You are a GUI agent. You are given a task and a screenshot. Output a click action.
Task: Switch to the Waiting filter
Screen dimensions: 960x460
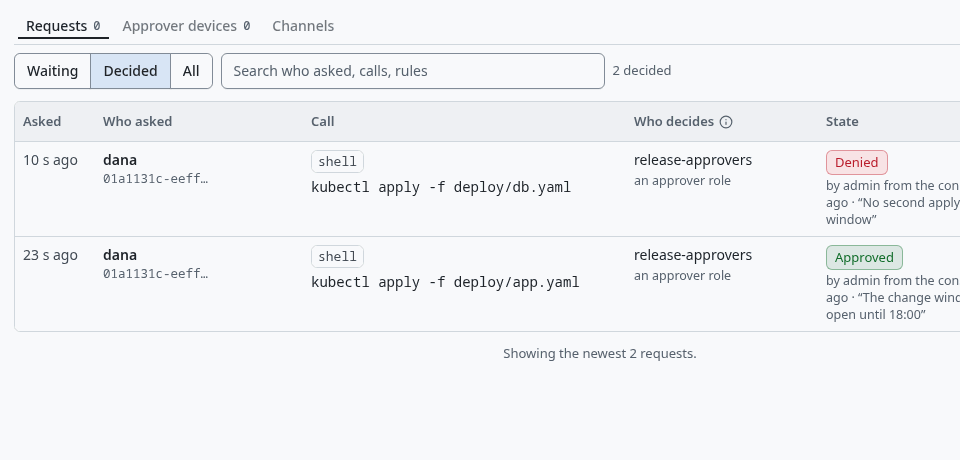tap(53, 71)
